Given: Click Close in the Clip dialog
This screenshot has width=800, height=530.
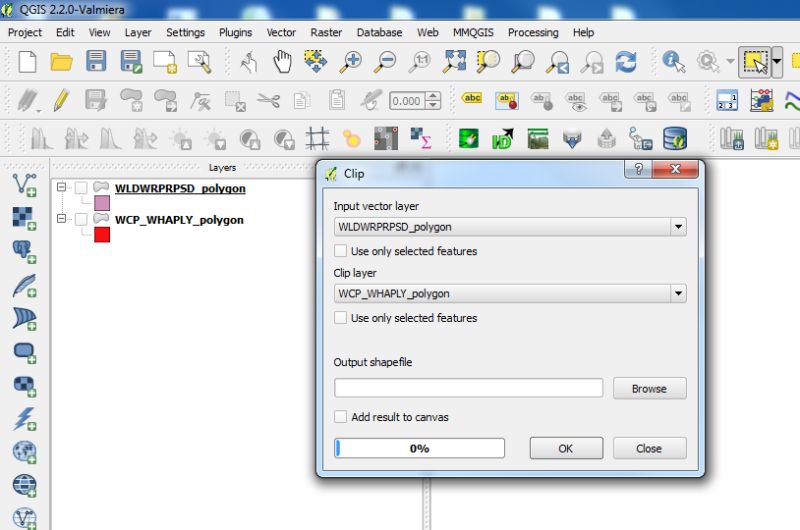Looking at the screenshot, I should click(x=649, y=448).
